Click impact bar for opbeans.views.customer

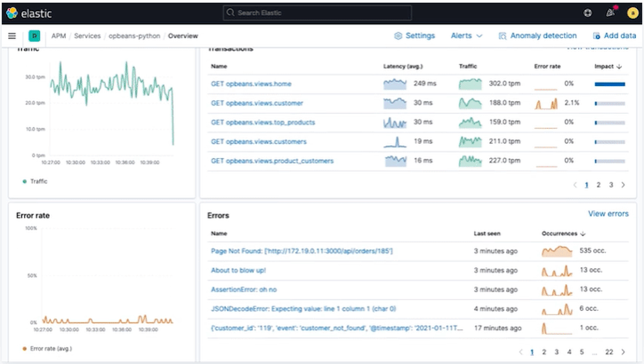click(x=610, y=103)
